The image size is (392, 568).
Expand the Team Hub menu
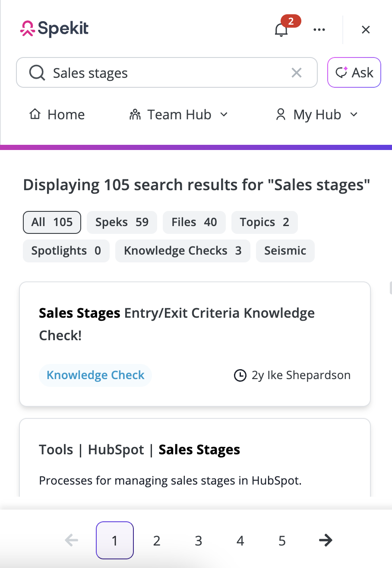point(178,115)
